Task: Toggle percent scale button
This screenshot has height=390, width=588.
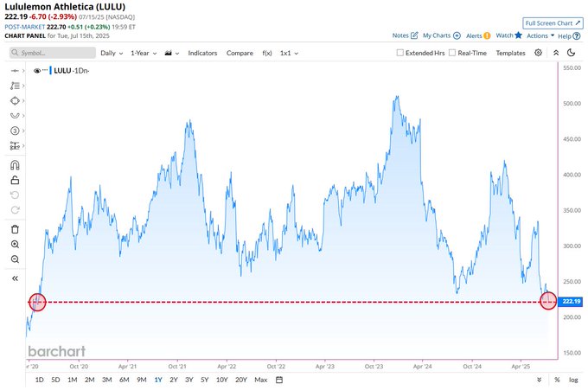Action: pos(557,380)
